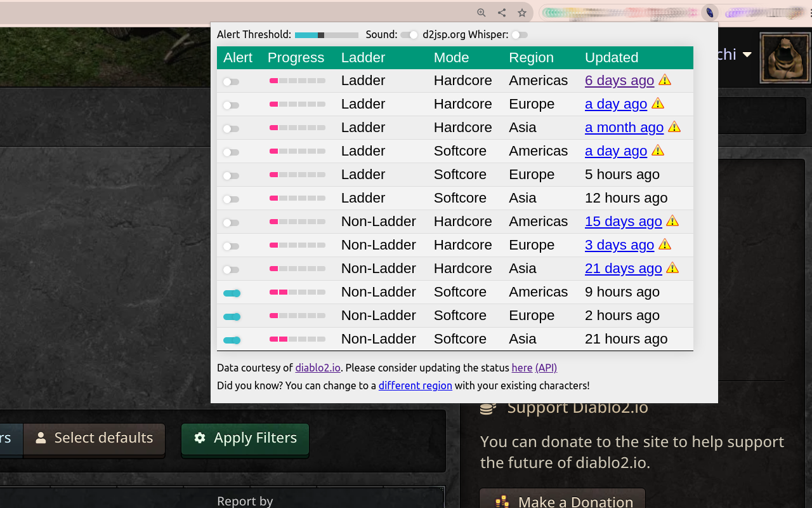Click the gear icon on Apply Filters
Screen dimensions: 812x508
(200, 438)
